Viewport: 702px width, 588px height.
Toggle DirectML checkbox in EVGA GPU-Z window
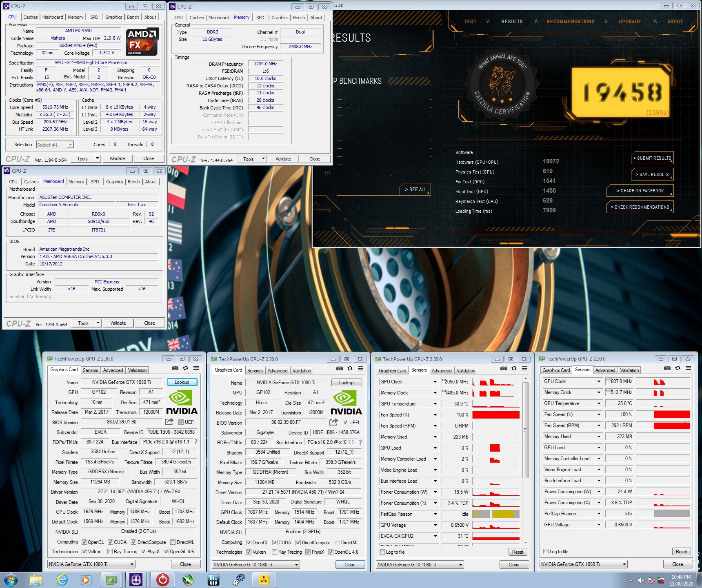pos(173,542)
